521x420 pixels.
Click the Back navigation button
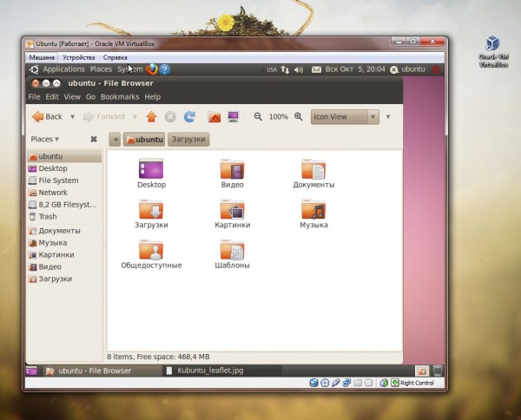coord(47,116)
